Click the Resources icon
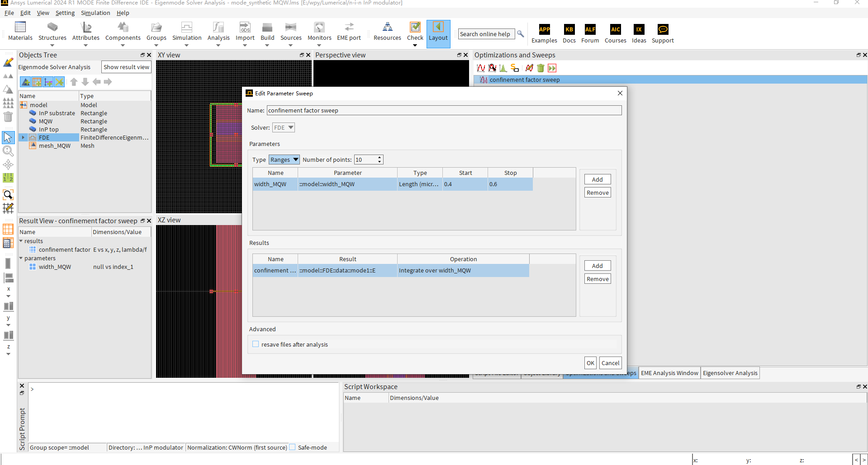The width and height of the screenshot is (868, 465). tap(387, 27)
